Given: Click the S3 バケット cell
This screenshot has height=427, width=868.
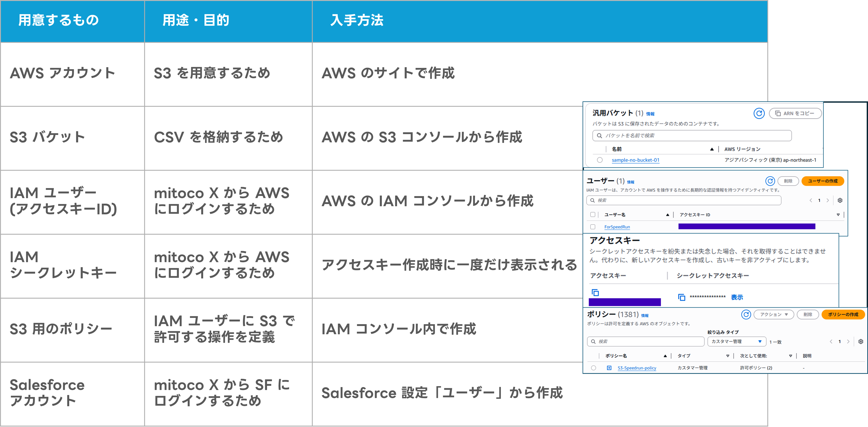Looking at the screenshot, I should click(x=73, y=138).
